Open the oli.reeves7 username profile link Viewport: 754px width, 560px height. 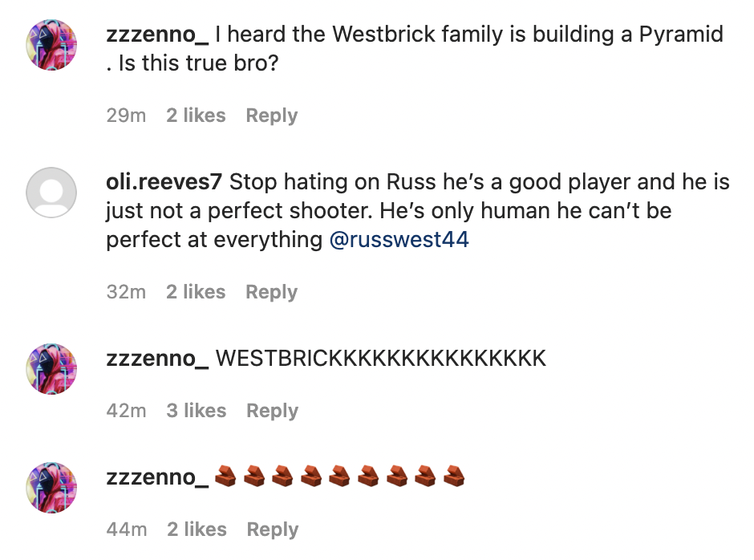[x=164, y=182]
